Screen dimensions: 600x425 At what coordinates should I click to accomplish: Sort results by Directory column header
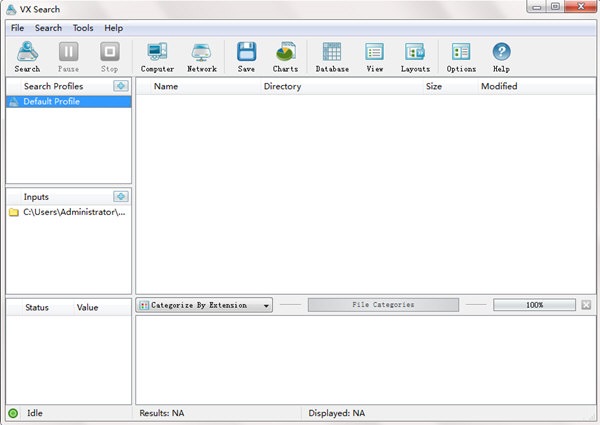[x=342, y=86]
